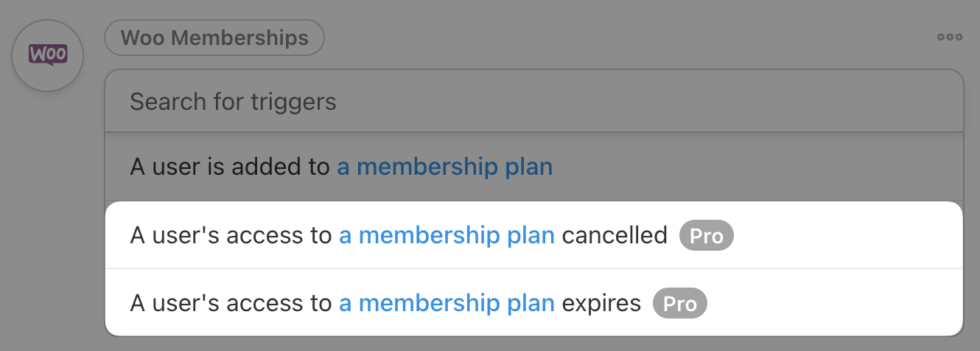Click 'A user's access to' in the expires row
The image size is (980, 351).
pyautogui.click(x=231, y=303)
